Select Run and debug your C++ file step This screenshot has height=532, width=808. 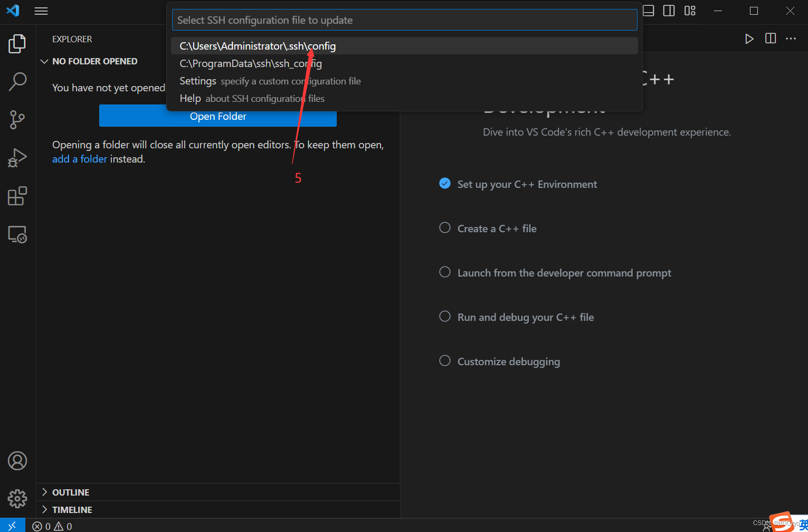click(x=517, y=317)
